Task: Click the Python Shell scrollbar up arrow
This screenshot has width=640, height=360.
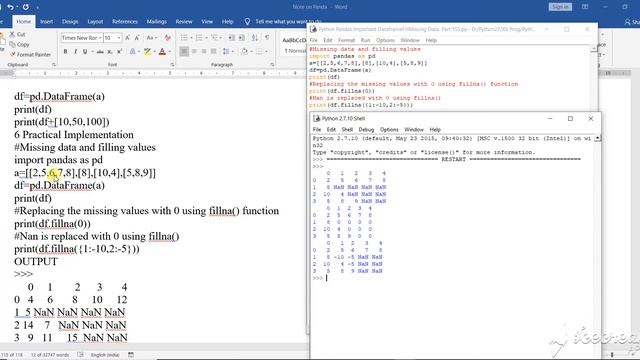Action: [x=597, y=138]
